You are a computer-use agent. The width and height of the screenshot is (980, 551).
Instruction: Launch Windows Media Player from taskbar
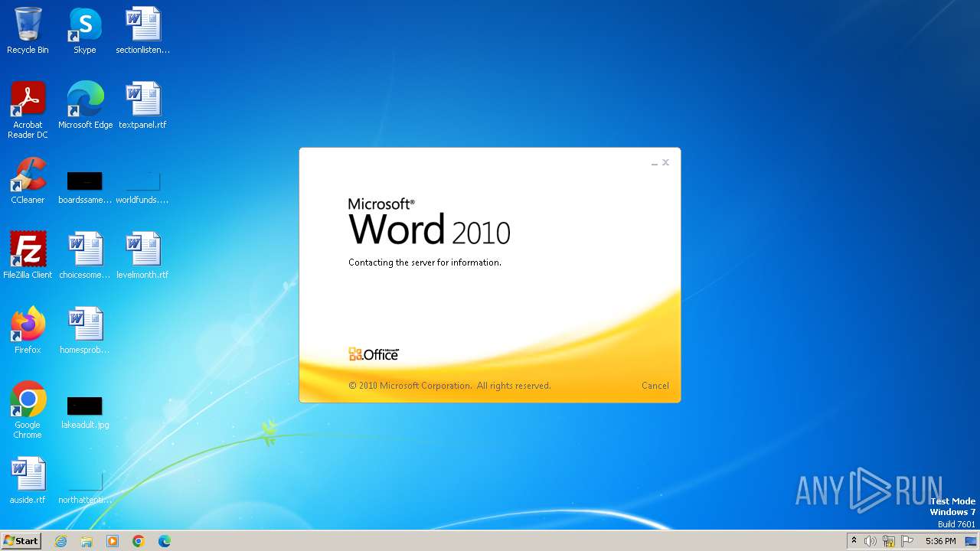coord(113,541)
